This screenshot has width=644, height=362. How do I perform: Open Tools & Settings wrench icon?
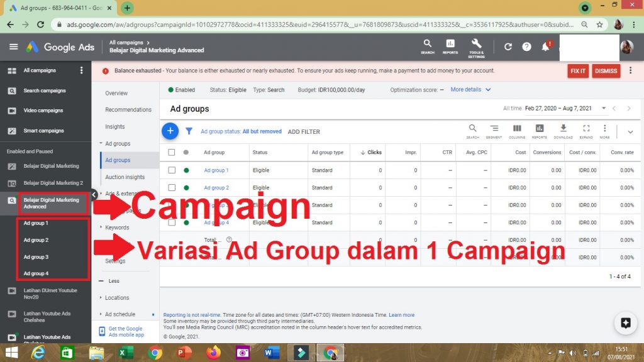click(476, 47)
